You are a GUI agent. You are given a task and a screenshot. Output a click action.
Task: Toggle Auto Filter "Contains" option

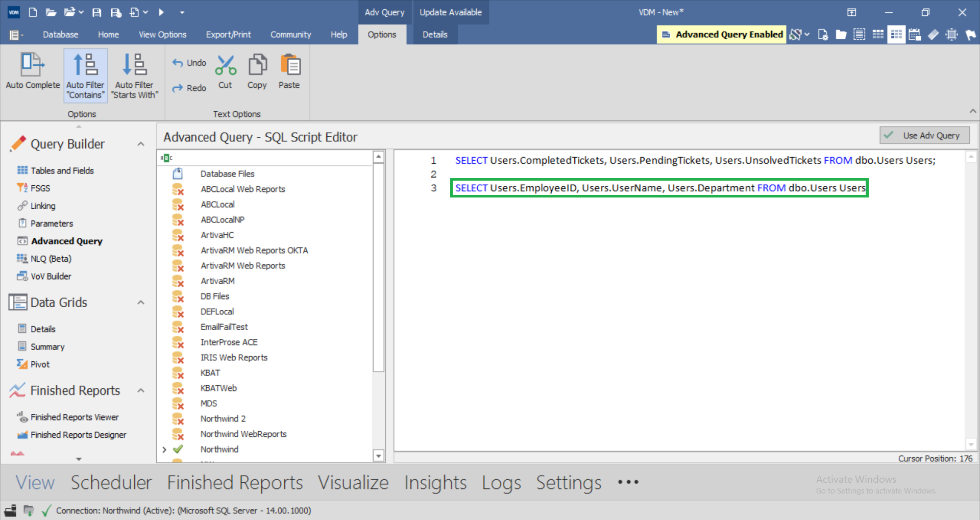click(x=85, y=76)
